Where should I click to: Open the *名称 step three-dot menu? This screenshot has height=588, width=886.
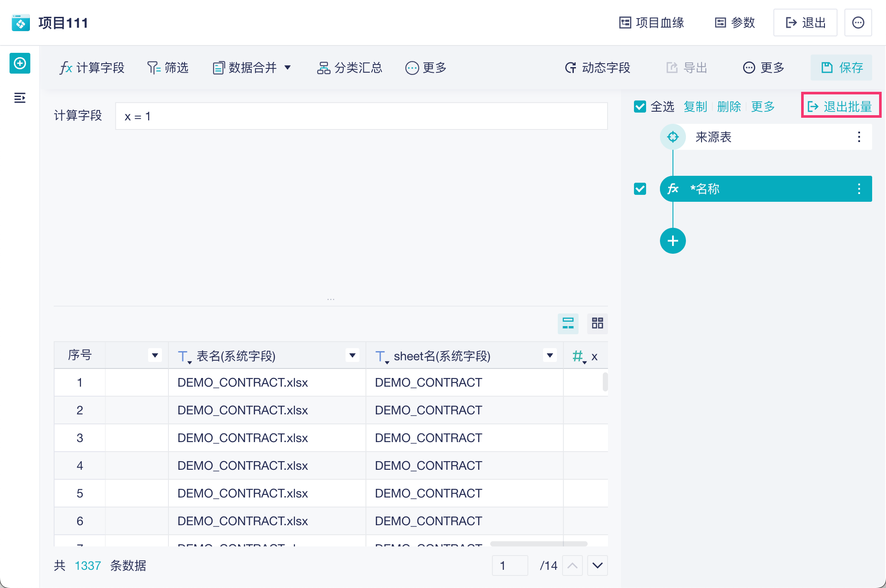point(859,189)
